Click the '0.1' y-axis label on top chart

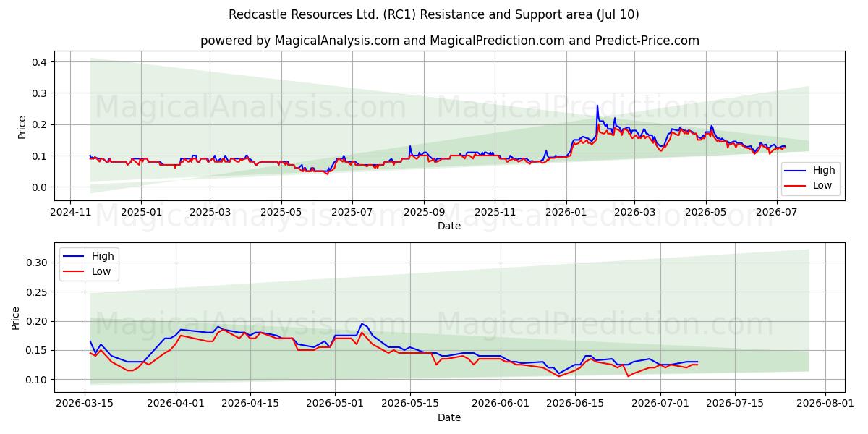[40, 156]
